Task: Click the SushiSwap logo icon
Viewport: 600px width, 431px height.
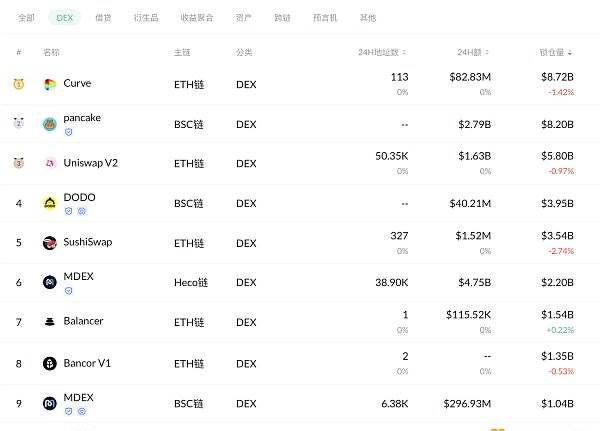Action: click(x=50, y=243)
